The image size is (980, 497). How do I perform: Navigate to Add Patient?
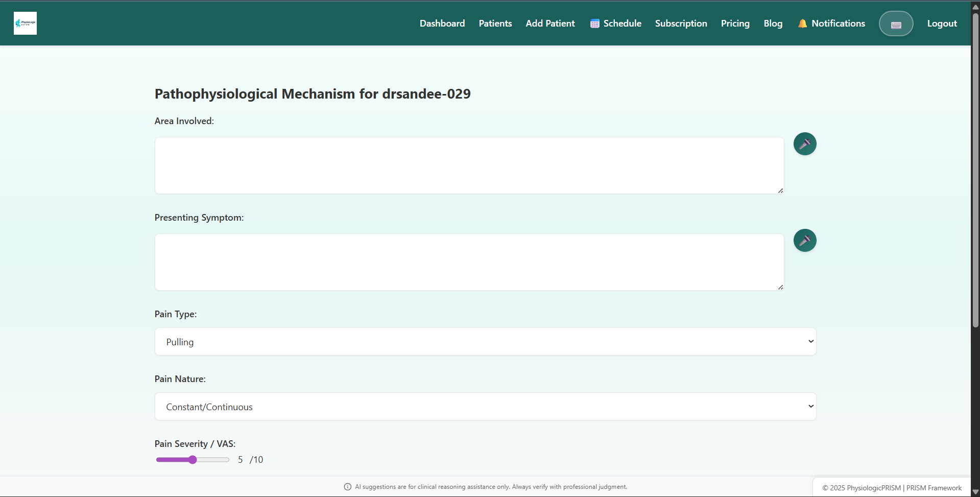click(x=550, y=23)
